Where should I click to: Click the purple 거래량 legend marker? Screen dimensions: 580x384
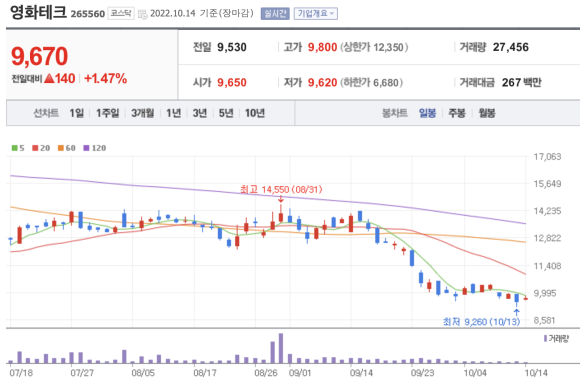(545, 338)
